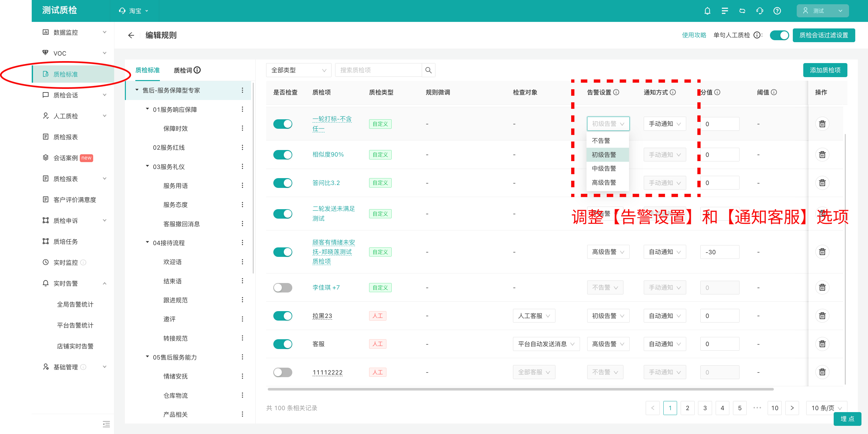Select 中级告警 in the alert dropdown list

607,169
